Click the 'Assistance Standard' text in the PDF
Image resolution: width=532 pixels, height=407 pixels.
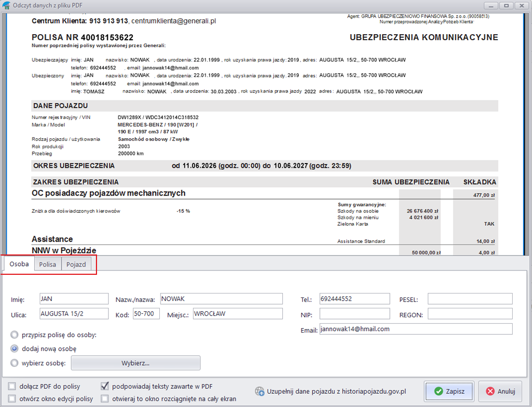(361, 241)
